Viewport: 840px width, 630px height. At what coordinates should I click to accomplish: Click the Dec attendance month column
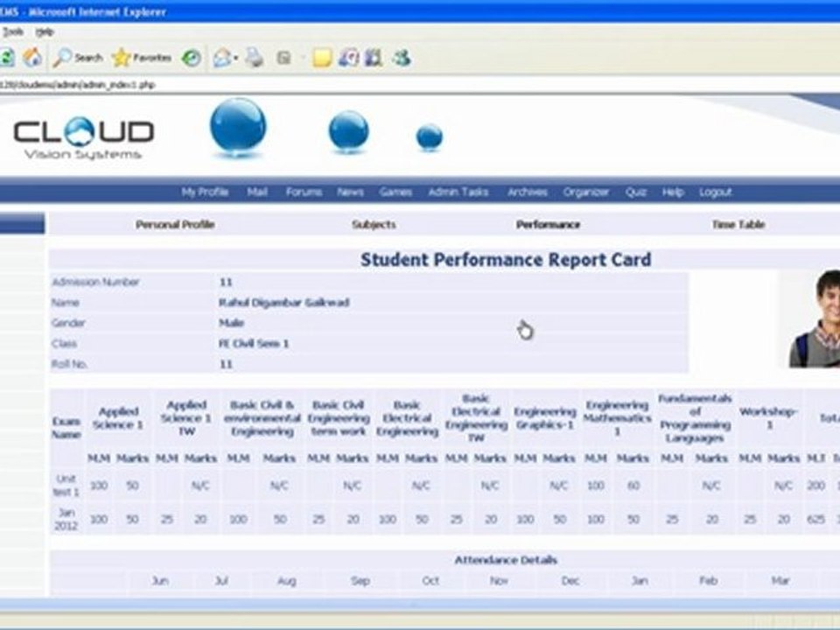570,581
